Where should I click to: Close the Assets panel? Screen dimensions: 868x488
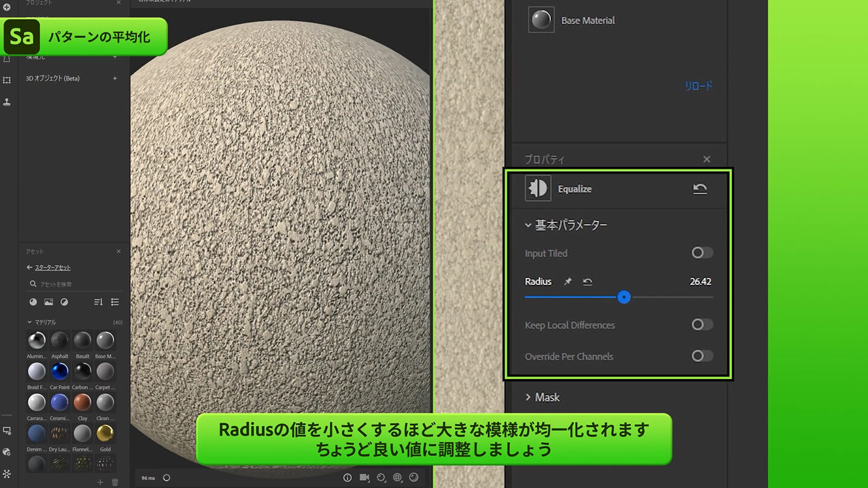click(x=118, y=251)
